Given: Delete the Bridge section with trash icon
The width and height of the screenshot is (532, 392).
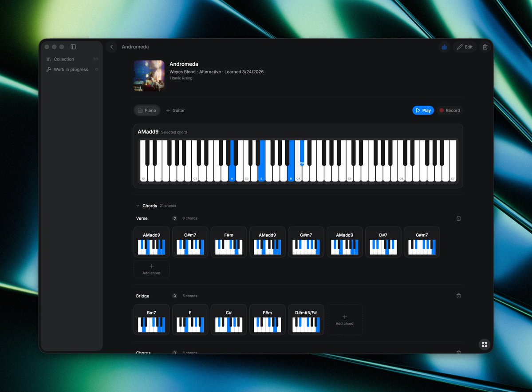Looking at the screenshot, I should point(458,296).
